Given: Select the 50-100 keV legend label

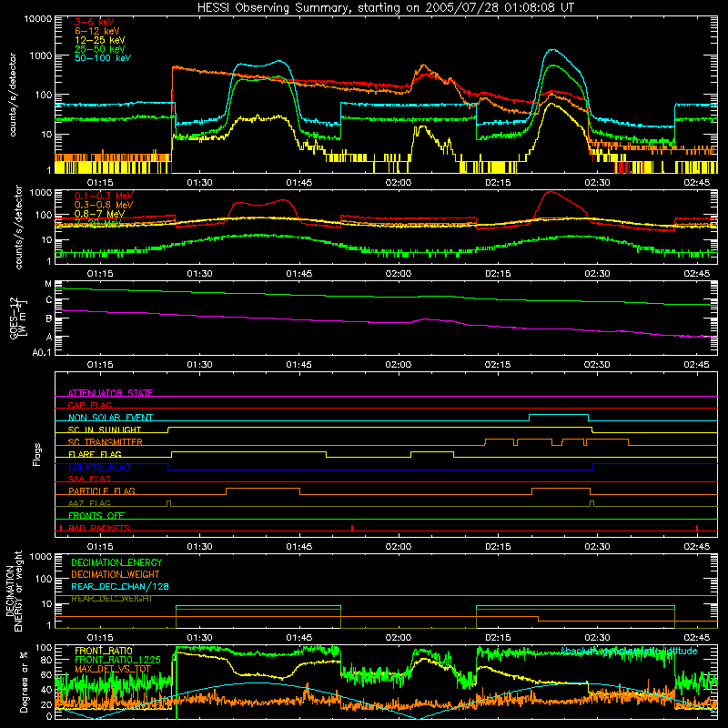Looking at the screenshot, I should [x=102, y=58].
